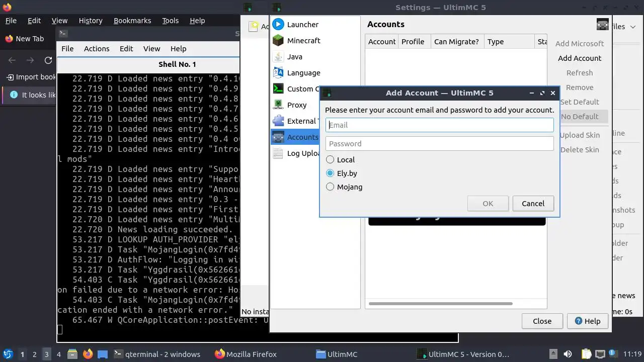Open the Log Upload settings page
This screenshot has height=362, width=644.
point(295,153)
